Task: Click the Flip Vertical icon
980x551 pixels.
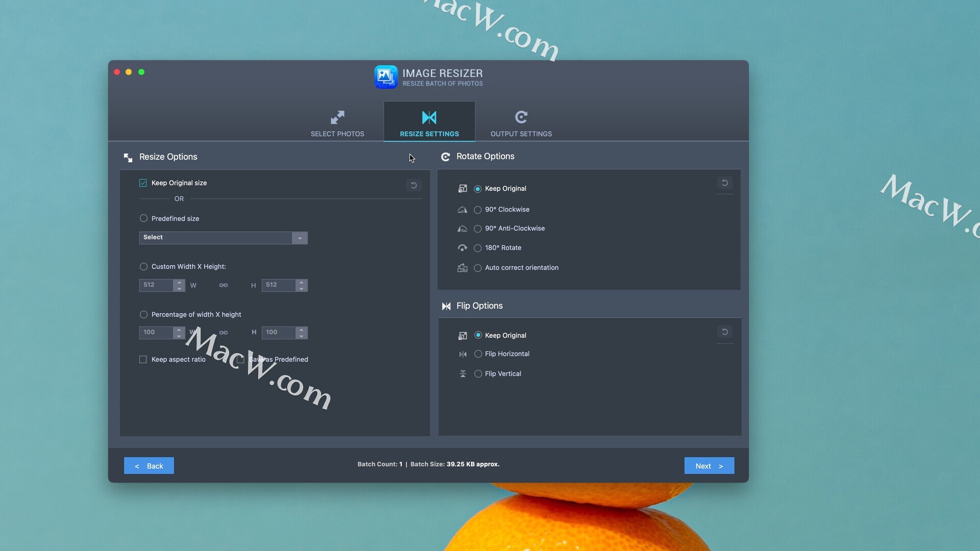Action: click(462, 374)
